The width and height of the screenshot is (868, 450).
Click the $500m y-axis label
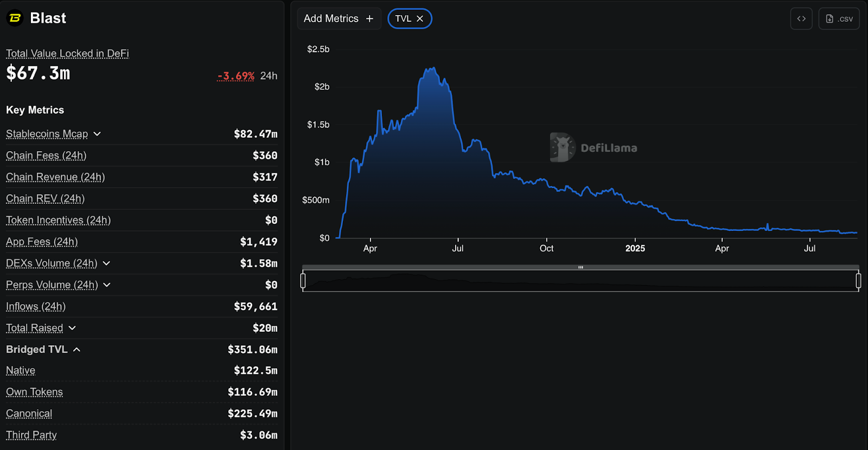click(x=316, y=200)
